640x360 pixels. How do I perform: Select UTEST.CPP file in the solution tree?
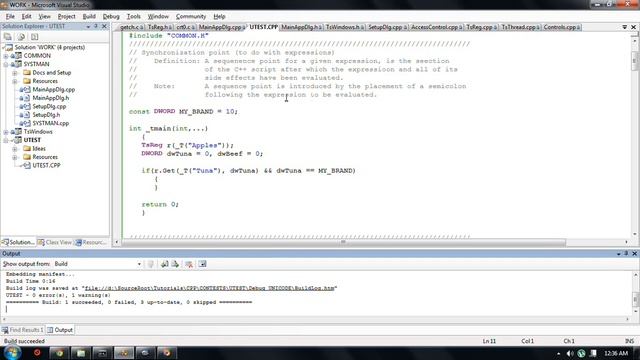[46, 165]
